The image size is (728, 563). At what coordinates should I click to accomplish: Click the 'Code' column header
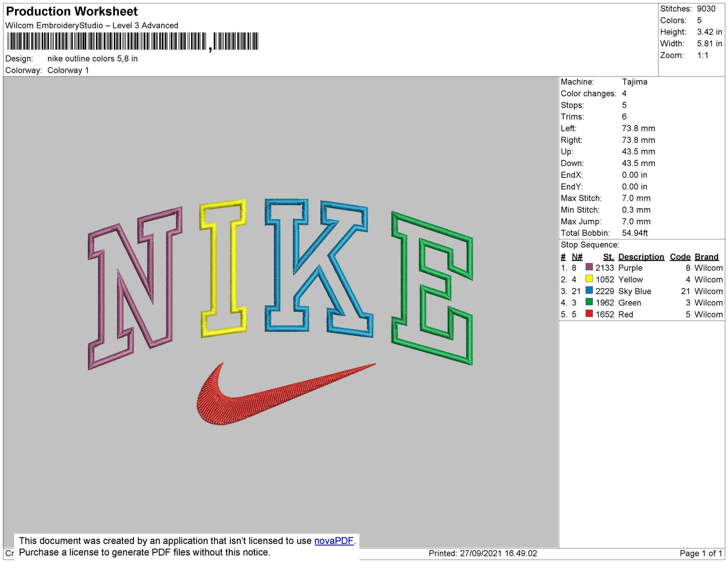click(680, 257)
